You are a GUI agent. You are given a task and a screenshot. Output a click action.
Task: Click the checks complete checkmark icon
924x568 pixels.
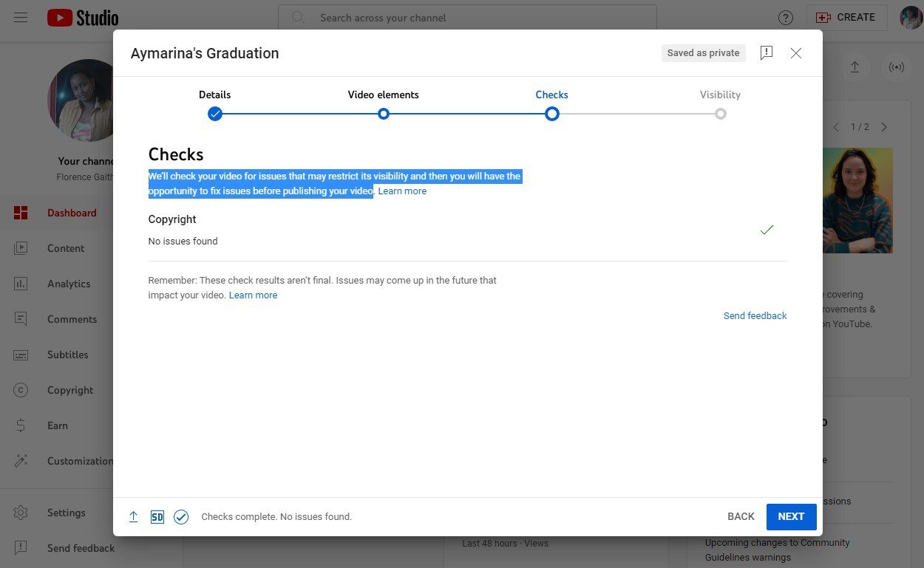tap(181, 517)
